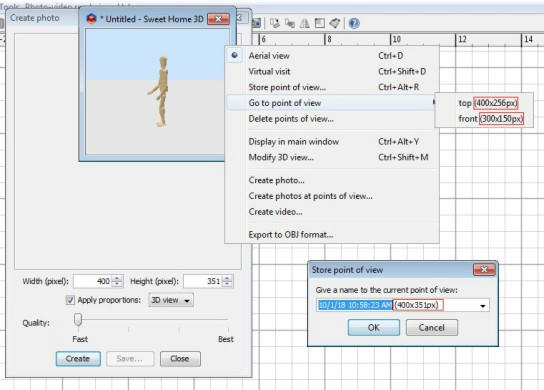This screenshot has width=544, height=390.
Task: Click the square-frame toolbar icon left of the tag-shaped icon
Action: (320, 23)
